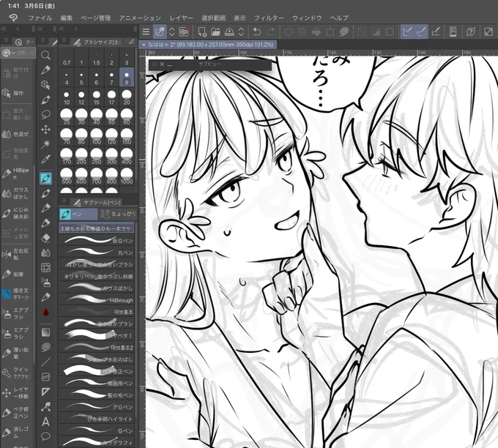Select the HiBirough sub tool
This screenshot has width=498, height=448.
point(97,300)
